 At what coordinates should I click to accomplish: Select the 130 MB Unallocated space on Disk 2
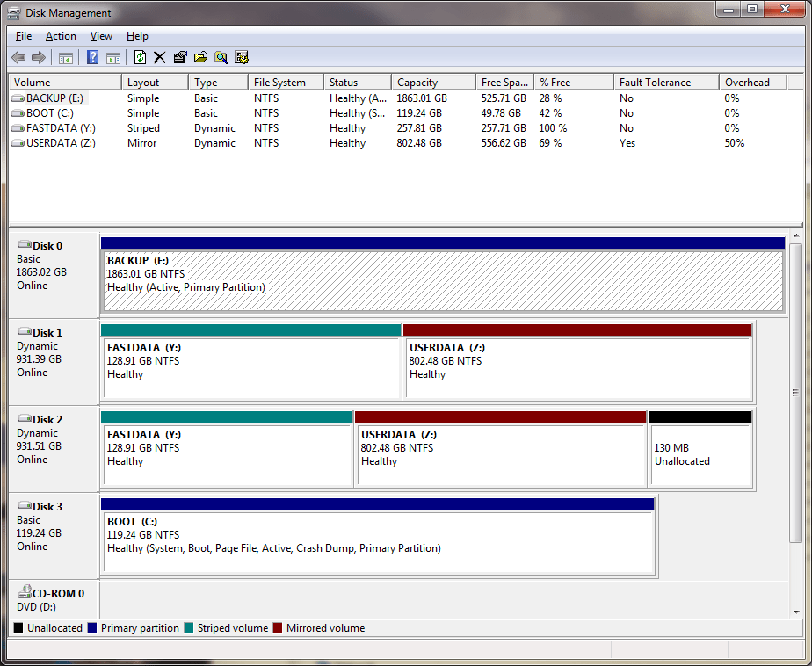pos(699,448)
